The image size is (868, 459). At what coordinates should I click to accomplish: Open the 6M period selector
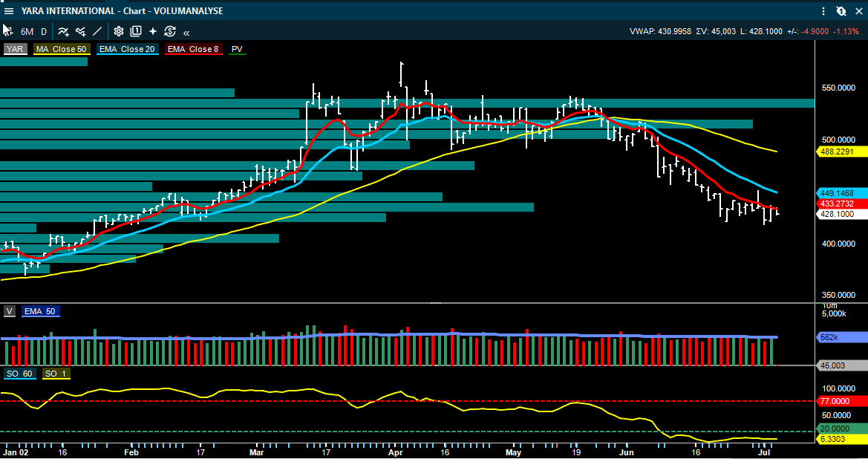tap(27, 31)
